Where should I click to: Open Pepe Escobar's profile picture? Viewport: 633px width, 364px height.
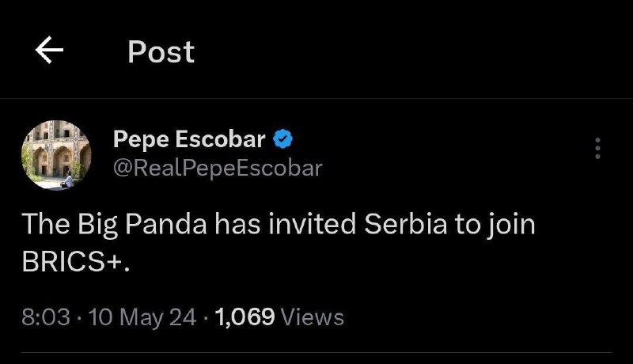(56, 154)
